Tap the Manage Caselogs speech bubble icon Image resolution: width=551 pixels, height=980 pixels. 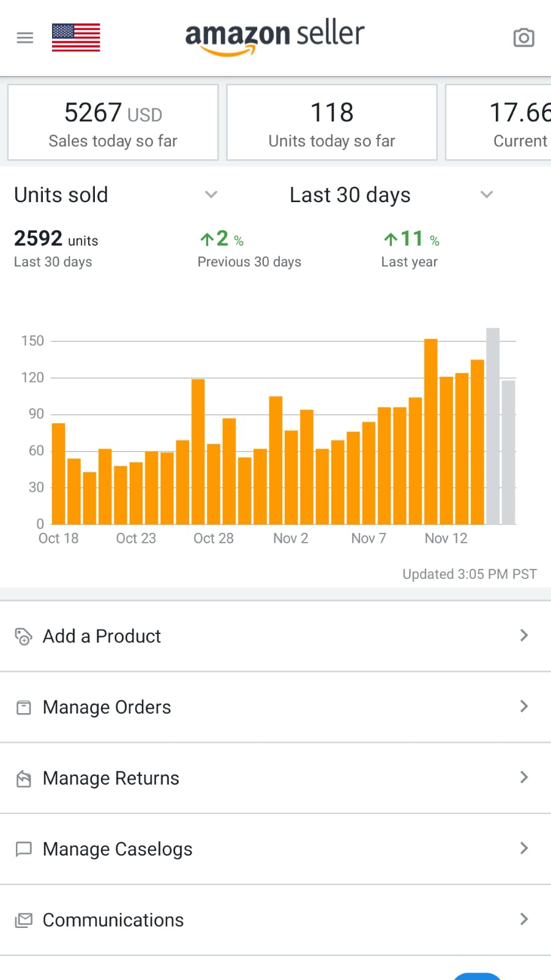pyautogui.click(x=23, y=849)
